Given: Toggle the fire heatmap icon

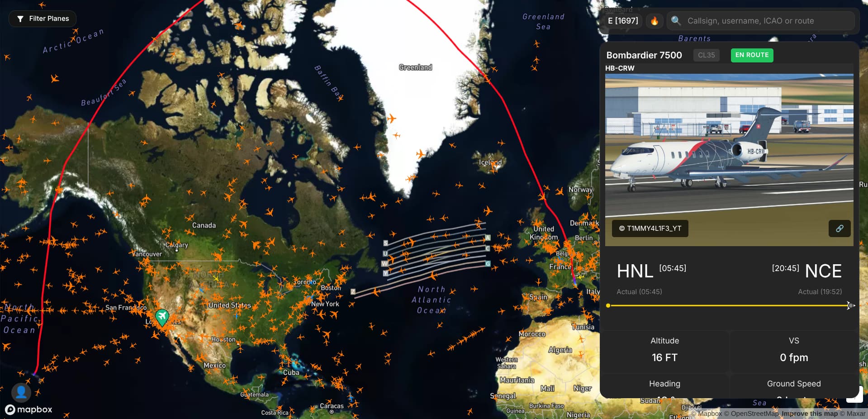Looking at the screenshot, I should 654,21.
